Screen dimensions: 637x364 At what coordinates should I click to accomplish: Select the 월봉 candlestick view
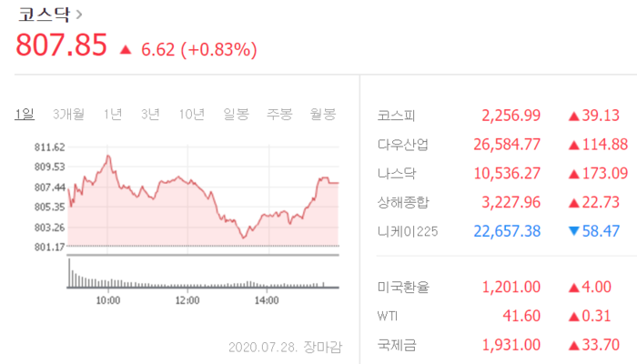tap(323, 114)
